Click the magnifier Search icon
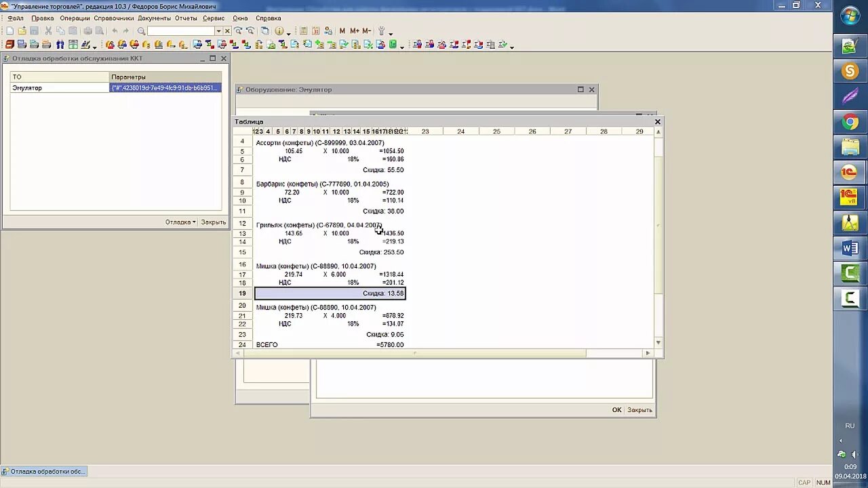868x488 pixels. (141, 31)
